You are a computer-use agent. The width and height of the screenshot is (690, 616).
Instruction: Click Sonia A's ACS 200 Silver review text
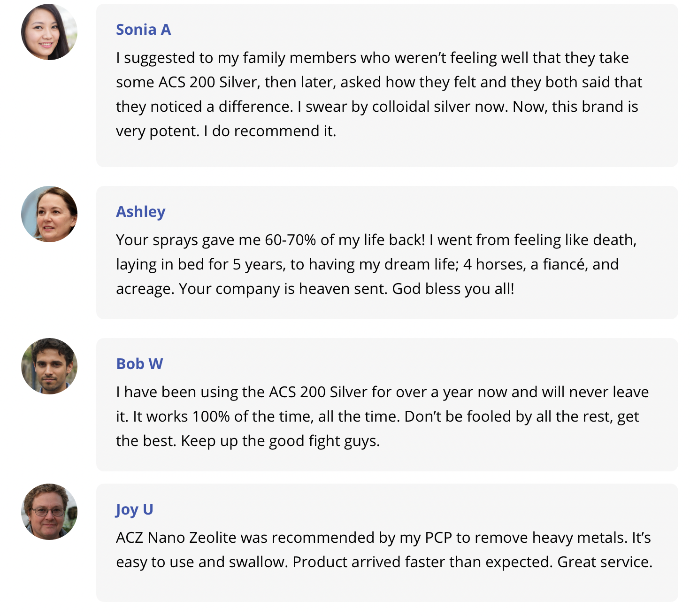(379, 94)
